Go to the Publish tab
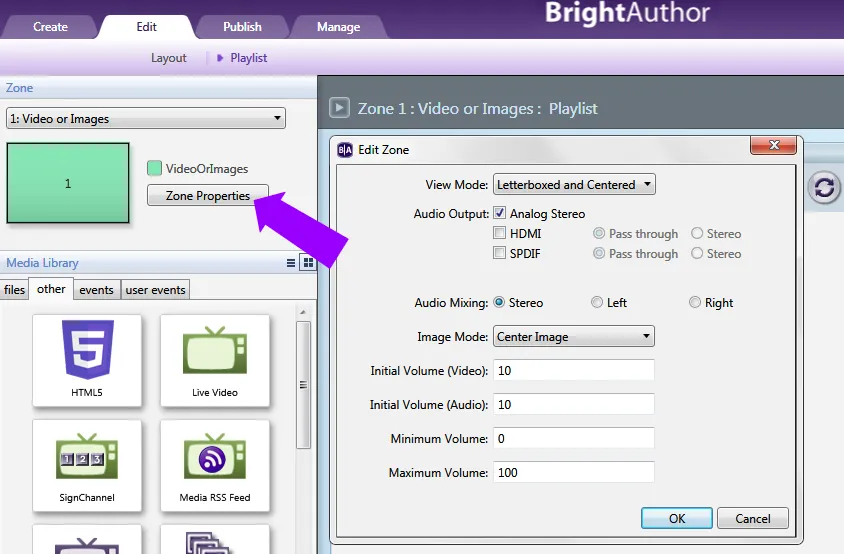Screen dimensions: 844x554 point(242,26)
